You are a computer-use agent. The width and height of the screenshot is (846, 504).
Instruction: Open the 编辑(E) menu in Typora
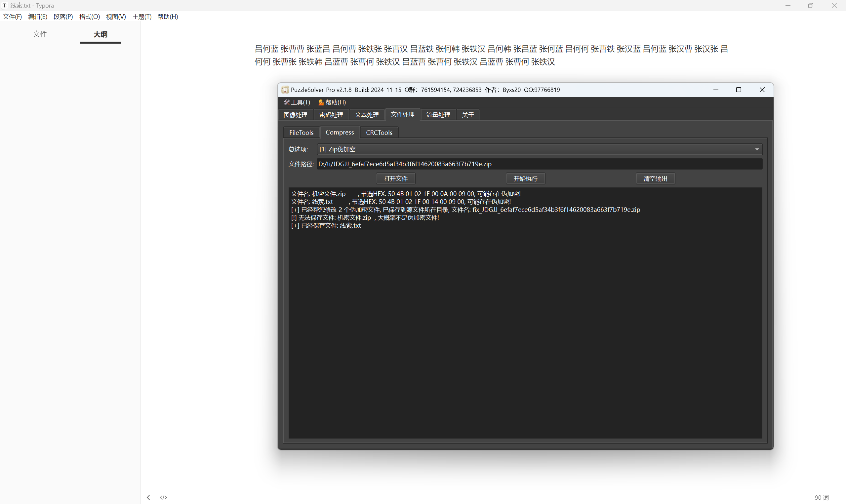38,17
